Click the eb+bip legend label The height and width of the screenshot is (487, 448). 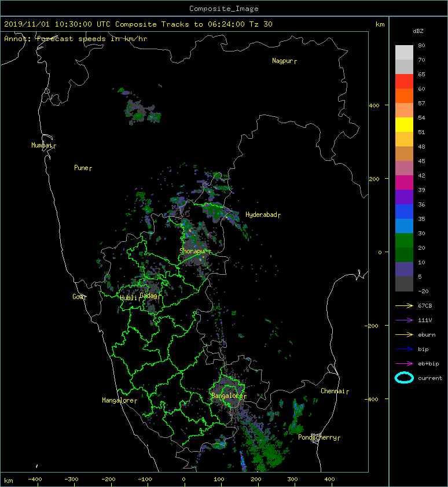(428, 364)
